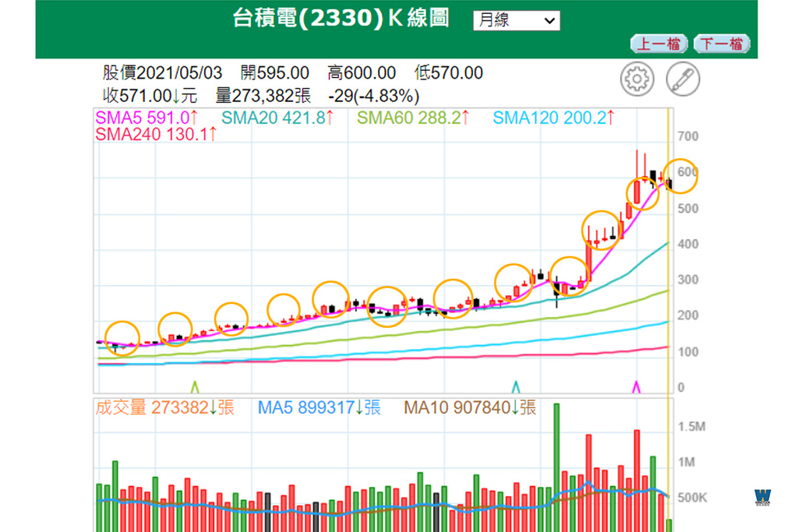Click the 700 price axis label
Screen dimensions: 798x532
688,136
